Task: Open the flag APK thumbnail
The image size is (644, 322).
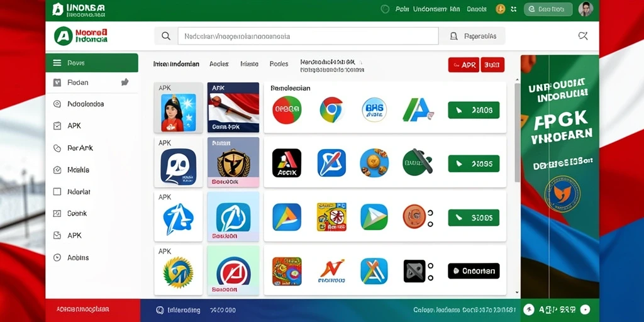Action: (233, 108)
